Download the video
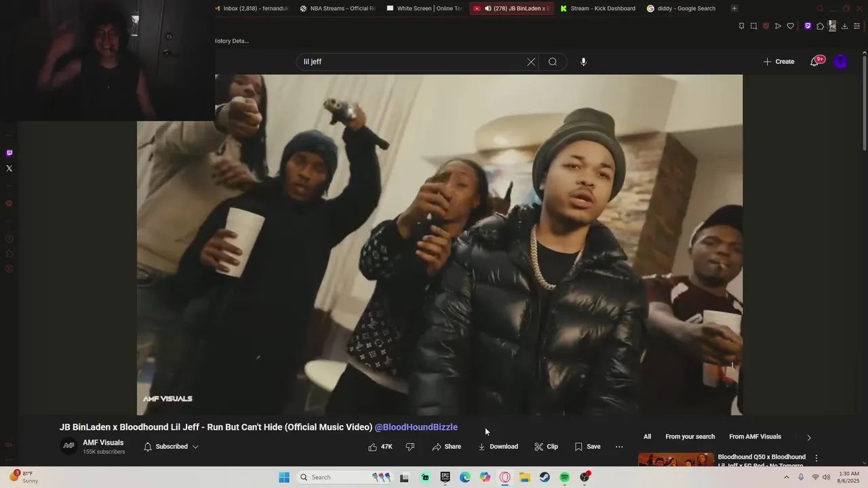 pos(498,447)
